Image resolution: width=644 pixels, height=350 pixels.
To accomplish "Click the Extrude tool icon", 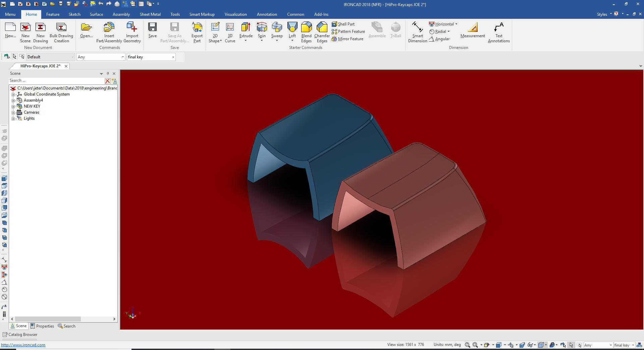I will [246, 28].
